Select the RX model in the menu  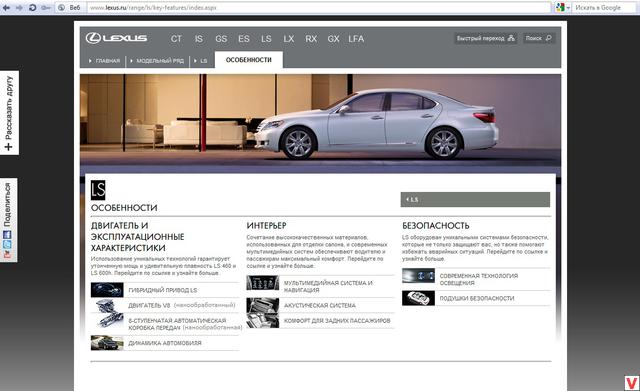(x=311, y=39)
